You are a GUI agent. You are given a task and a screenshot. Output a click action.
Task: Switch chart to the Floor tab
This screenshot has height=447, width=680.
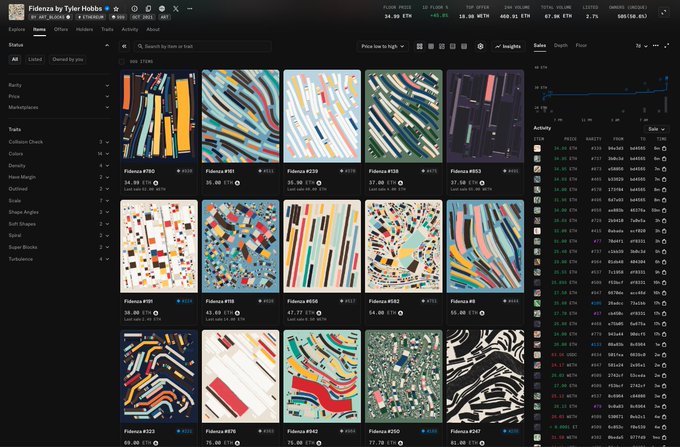click(581, 45)
